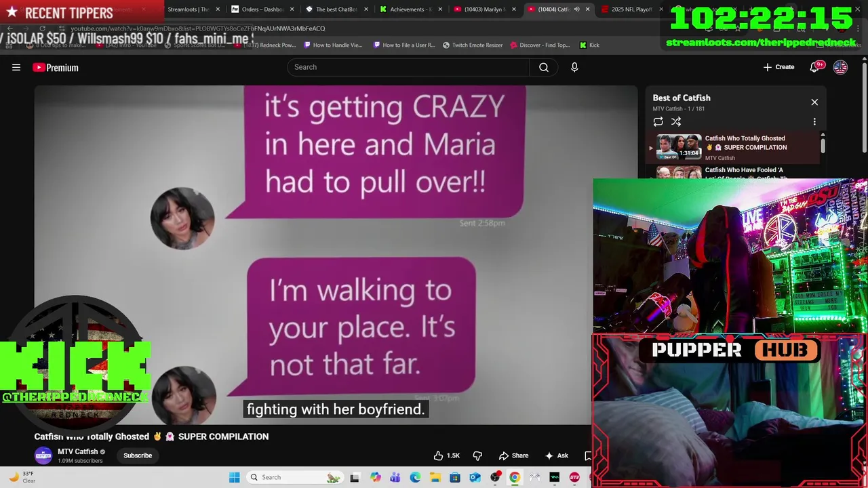
Task: Open the How to Handle Vie... bookmark
Action: click(333, 45)
